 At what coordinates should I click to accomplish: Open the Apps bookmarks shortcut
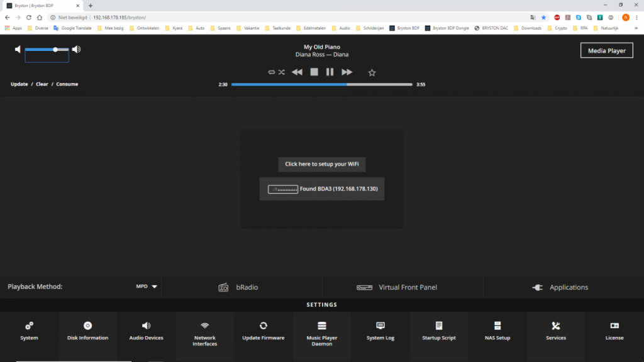pos(13,28)
